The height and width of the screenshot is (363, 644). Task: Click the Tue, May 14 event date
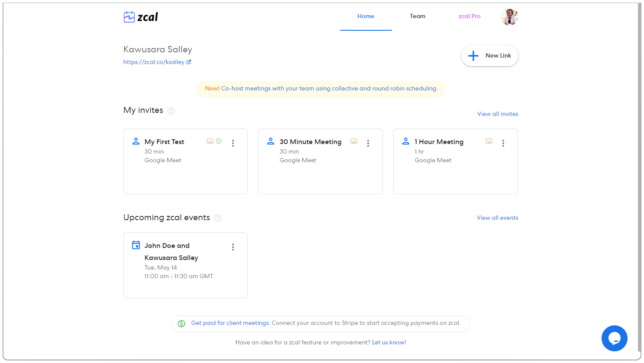161,267
